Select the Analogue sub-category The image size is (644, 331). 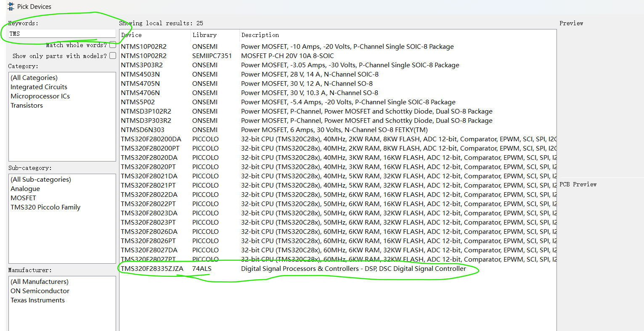click(x=25, y=189)
